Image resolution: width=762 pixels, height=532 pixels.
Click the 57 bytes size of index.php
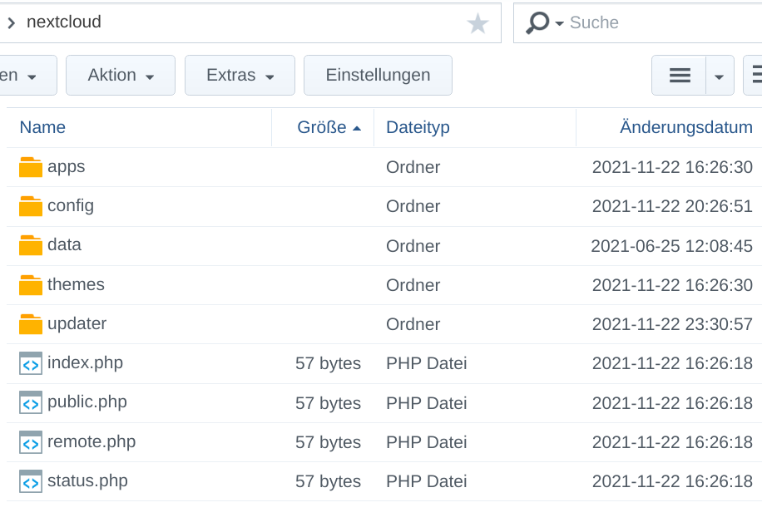click(x=328, y=363)
